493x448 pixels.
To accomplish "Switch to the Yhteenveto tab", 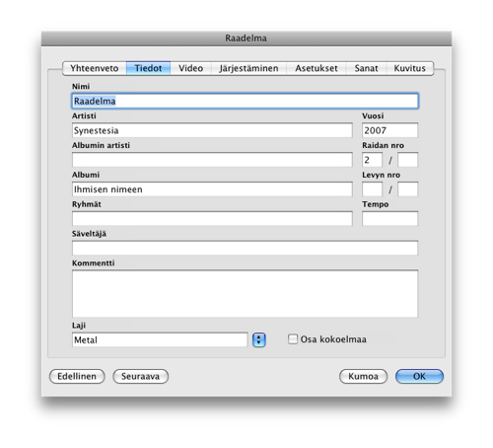I will tap(95, 68).
